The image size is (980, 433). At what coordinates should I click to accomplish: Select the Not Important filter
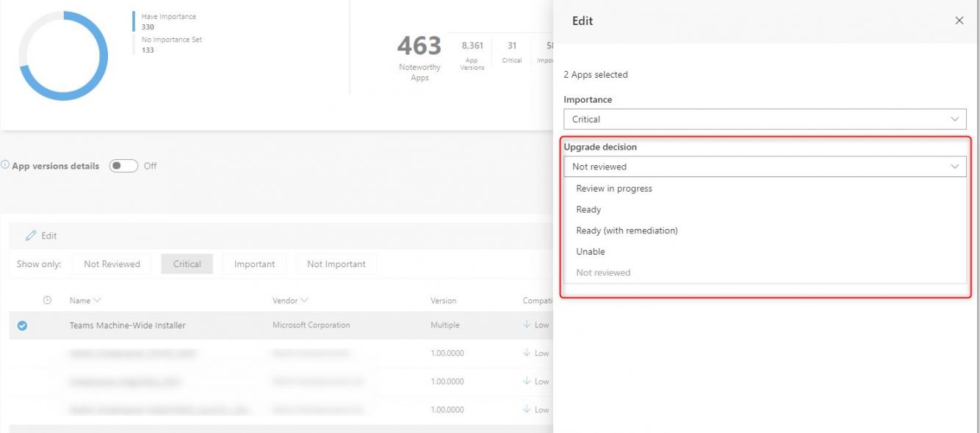click(336, 263)
